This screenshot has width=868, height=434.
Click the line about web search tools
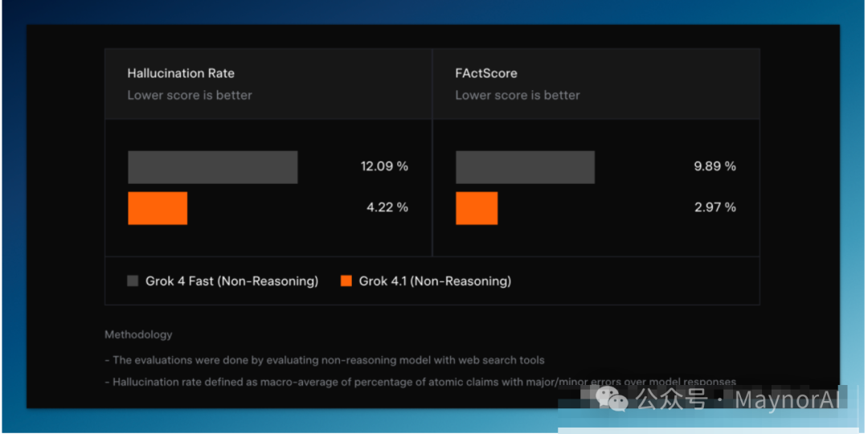click(325, 360)
